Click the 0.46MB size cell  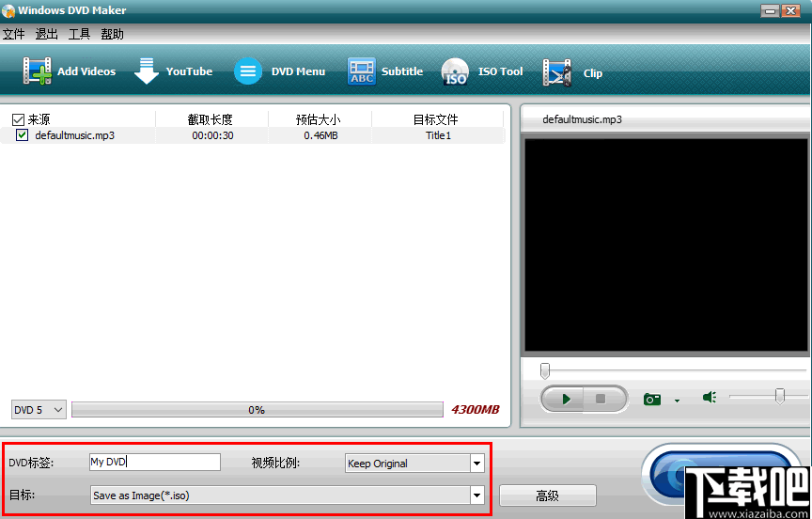(x=320, y=135)
